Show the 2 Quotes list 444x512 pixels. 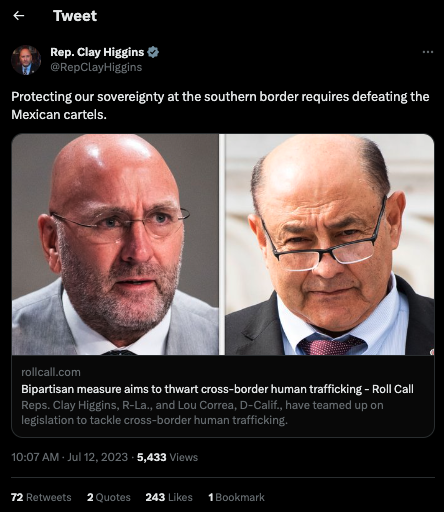point(109,497)
